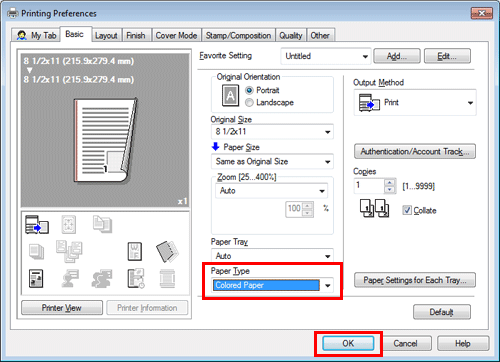Screen dimensions: 500x362
Task: Click the zoom percentage 100 field
Action: [294, 209]
